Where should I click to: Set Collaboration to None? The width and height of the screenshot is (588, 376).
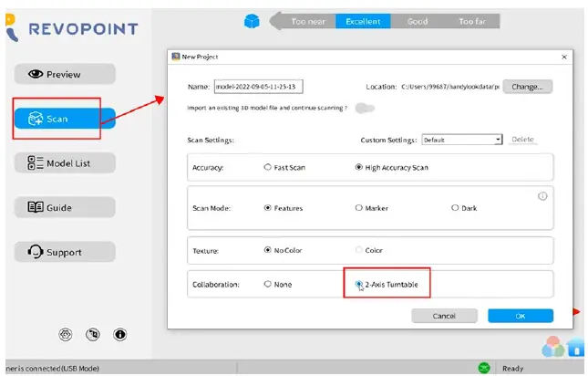coord(278,285)
